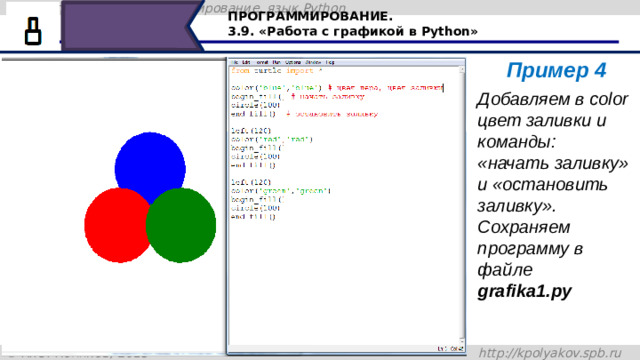Screen dimensions: 640x360
Task: Click the 'from turtle import *' code line
Action: [x=277, y=71]
